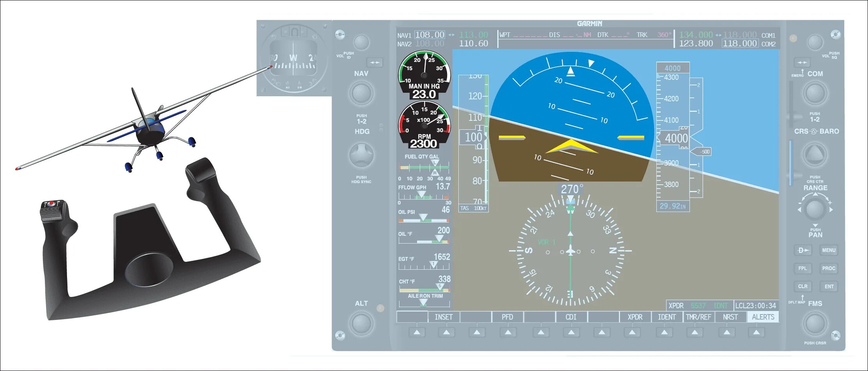Click the NAV2 active frequency 110.60
The image size is (868, 371).
474,44
